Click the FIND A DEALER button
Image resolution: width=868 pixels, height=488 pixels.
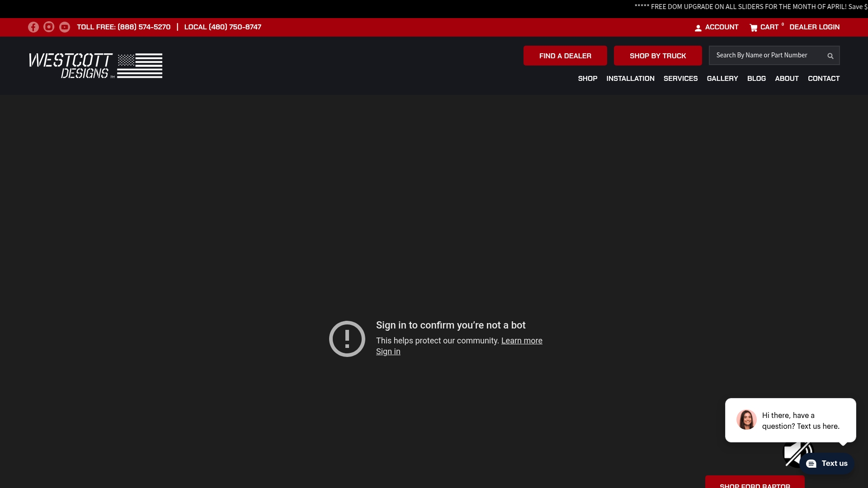tap(565, 56)
